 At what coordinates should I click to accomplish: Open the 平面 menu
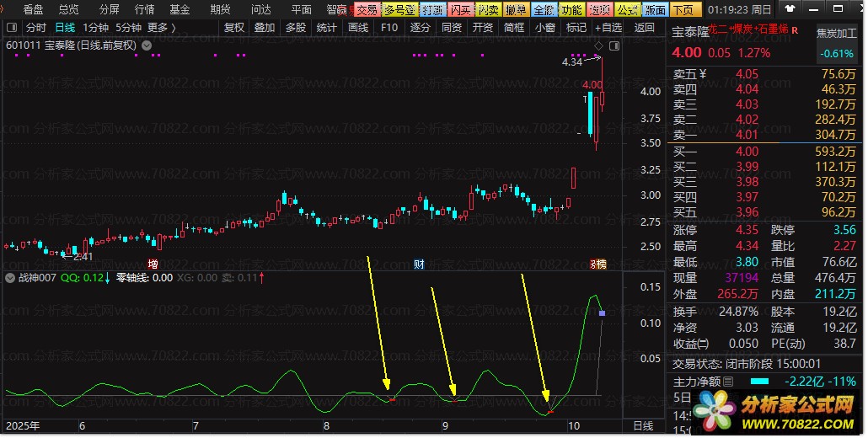point(301,9)
